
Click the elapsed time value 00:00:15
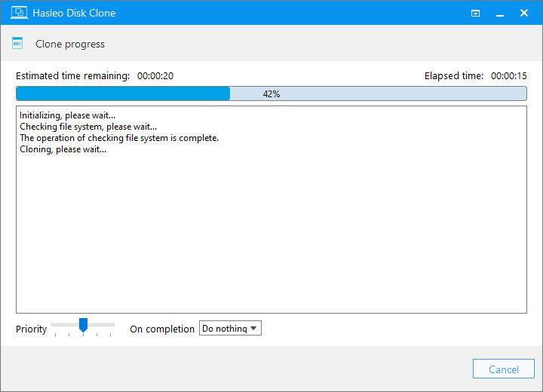click(x=509, y=76)
